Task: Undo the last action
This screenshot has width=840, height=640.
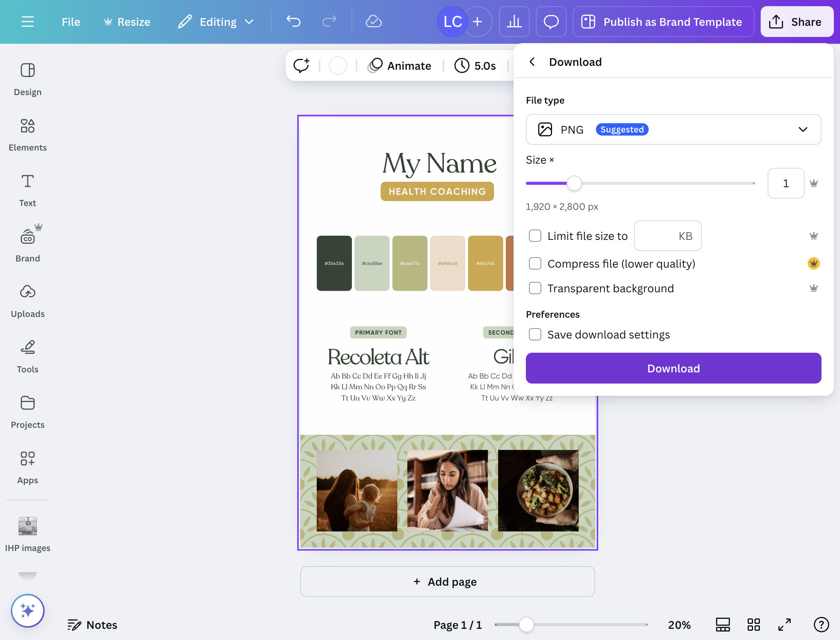Action: (x=293, y=22)
